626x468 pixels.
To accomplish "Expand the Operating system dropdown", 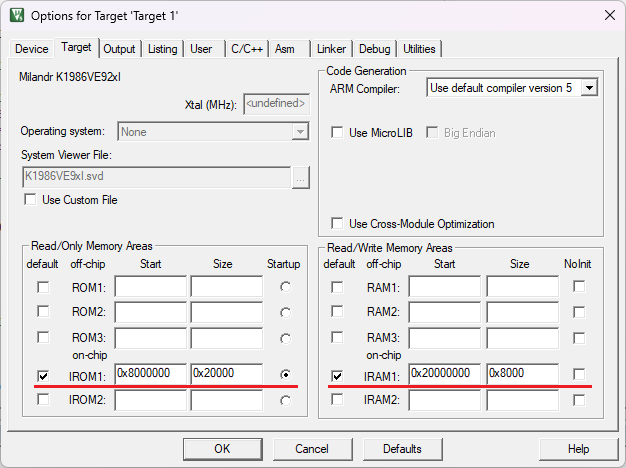I will [300, 132].
